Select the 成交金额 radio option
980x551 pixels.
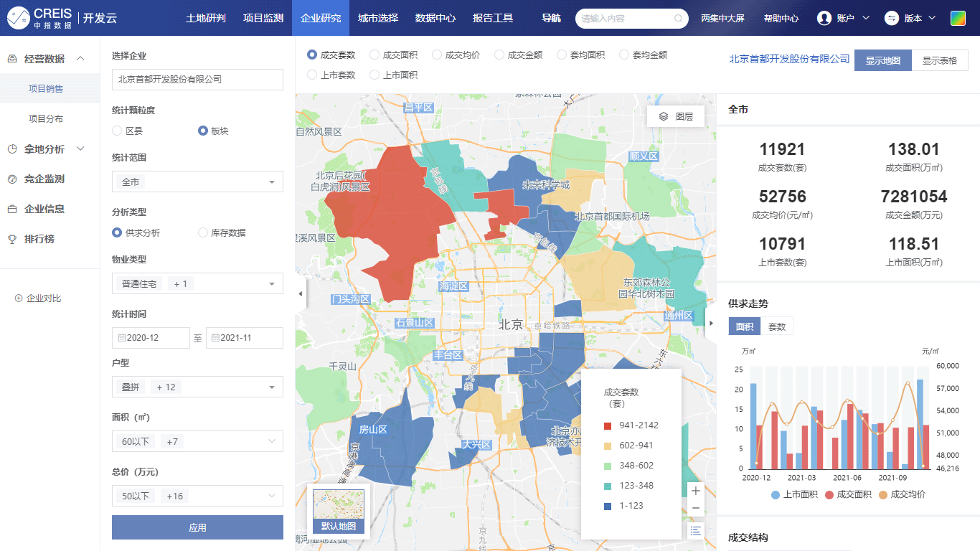pos(499,55)
